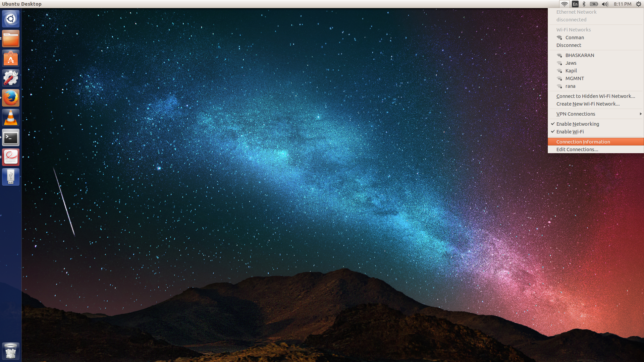Click the Bluetooth icon in system tray
The width and height of the screenshot is (644, 362).
[x=584, y=4]
